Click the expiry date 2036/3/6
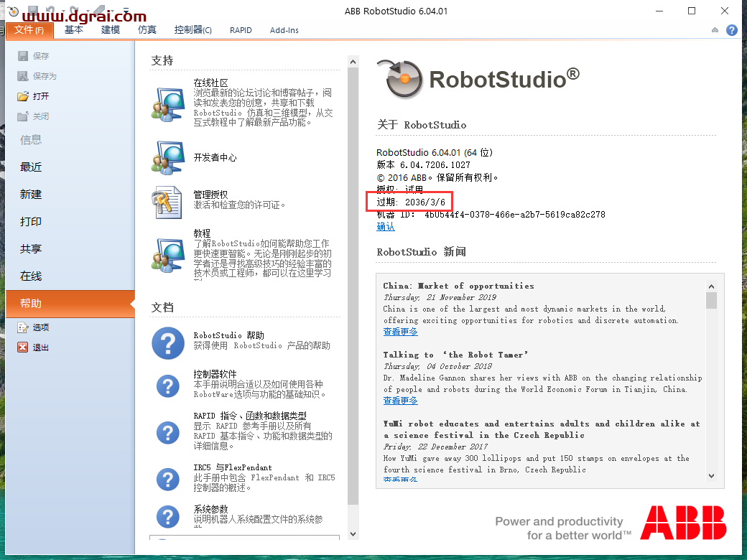Image resolution: width=747 pixels, height=560 pixels. (x=425, y=202)
